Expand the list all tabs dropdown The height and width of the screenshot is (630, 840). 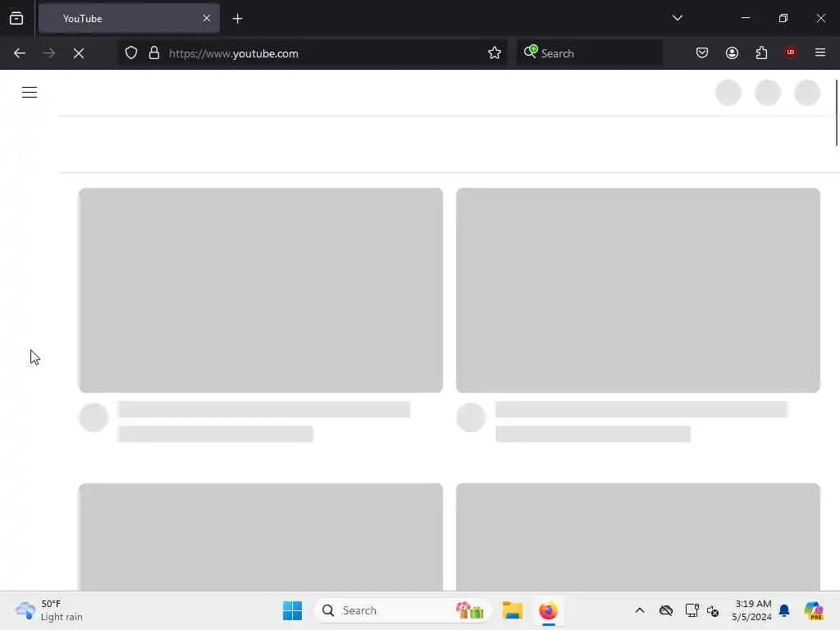click(677, 18)
